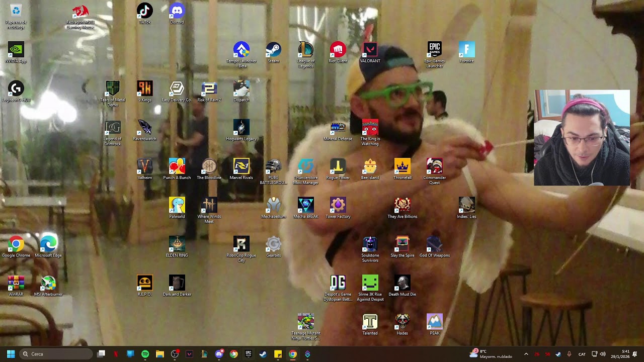Open the Riot Client desktop icon
Image resolution: width=644 pixels, height=362 pixels.
tap(338, 53)
